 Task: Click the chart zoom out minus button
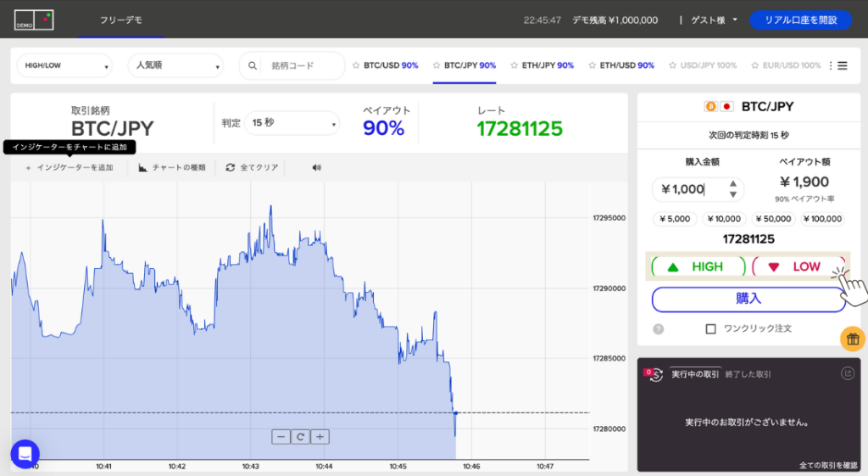coord(281,437)
